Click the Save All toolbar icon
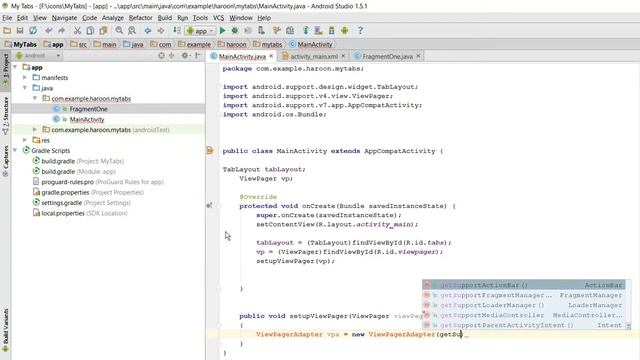 pyautogui.click(x=20, y=31)
